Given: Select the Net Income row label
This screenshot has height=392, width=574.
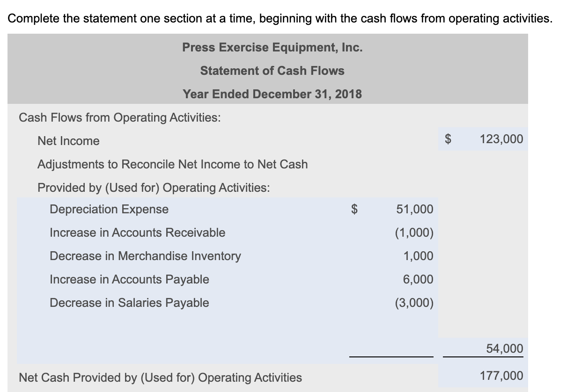Looking at the screenshot, I should [68, 141].
